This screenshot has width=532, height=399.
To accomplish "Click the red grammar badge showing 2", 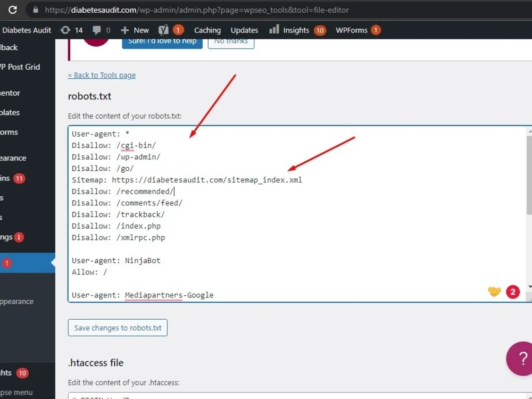I will (x=513, y=292).
